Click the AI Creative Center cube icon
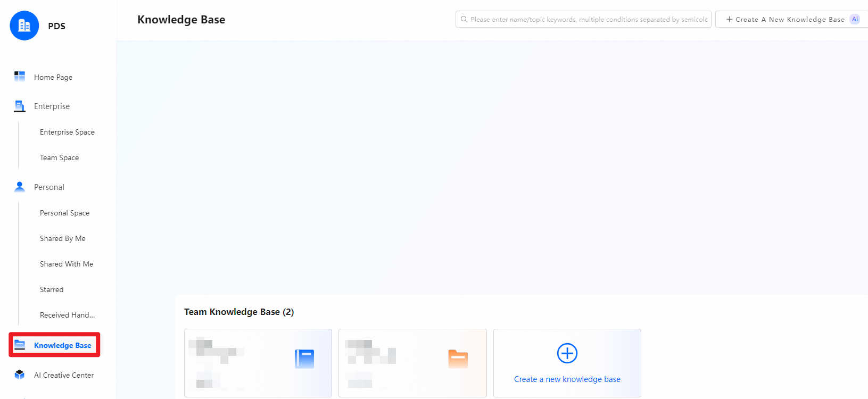 pos(20,375)
